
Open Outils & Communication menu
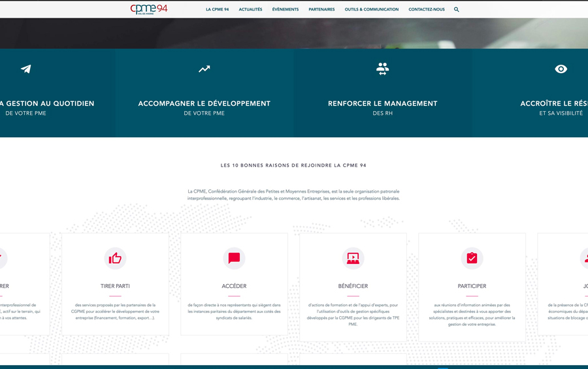372,9
